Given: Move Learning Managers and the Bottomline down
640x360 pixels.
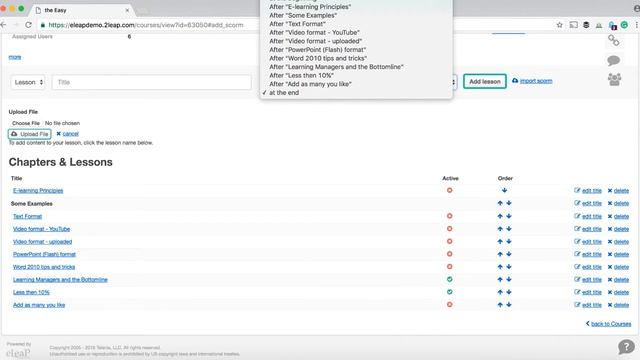Looking at the screenshot, I should [509, 279].
